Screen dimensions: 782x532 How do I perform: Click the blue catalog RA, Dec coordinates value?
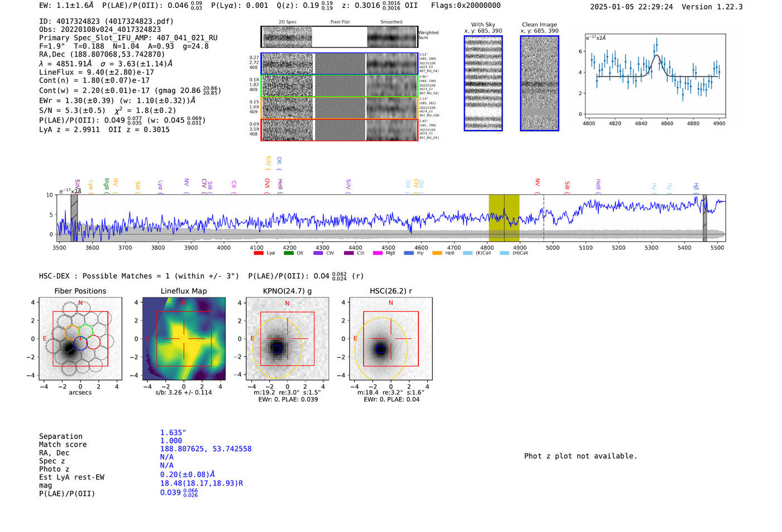pyautogui.click(x=206, y=449)
